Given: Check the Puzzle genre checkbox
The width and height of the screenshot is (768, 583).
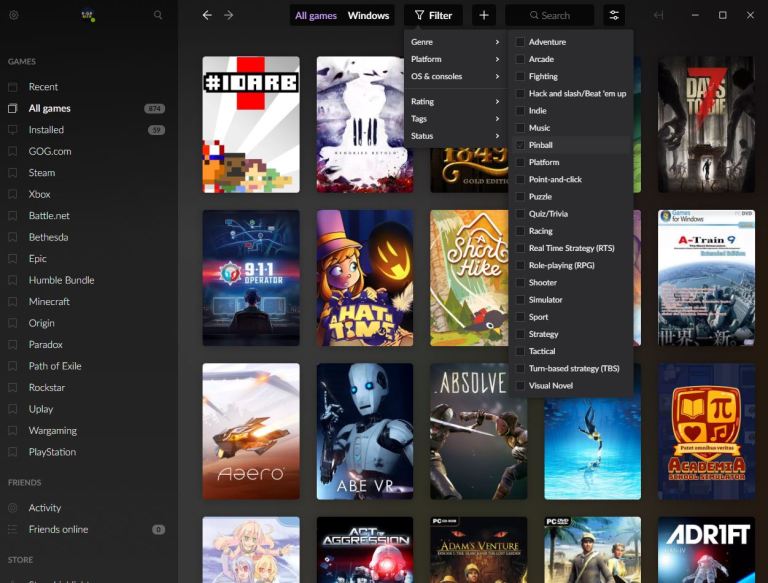Looking at the screenshot, I should (520, 196).
